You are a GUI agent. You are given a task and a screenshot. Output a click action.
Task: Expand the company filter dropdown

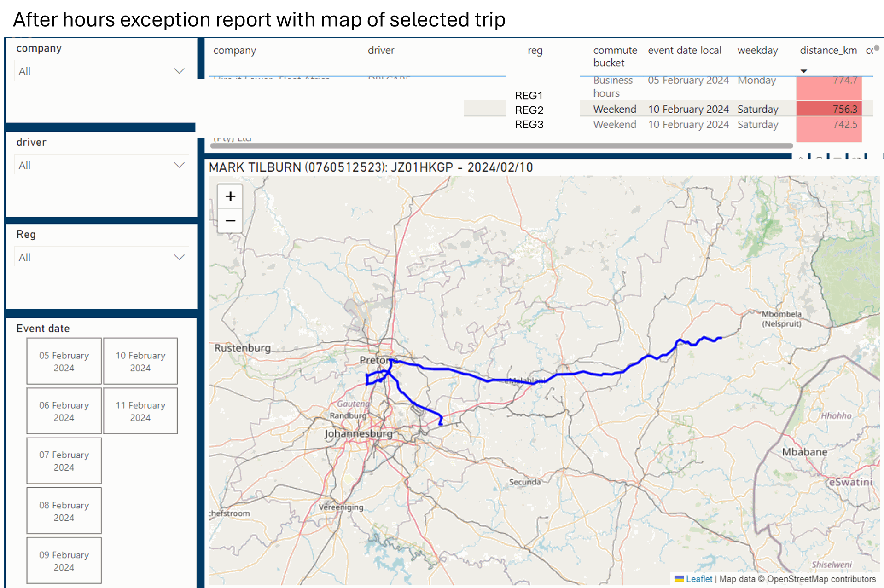tap(179, 71)
